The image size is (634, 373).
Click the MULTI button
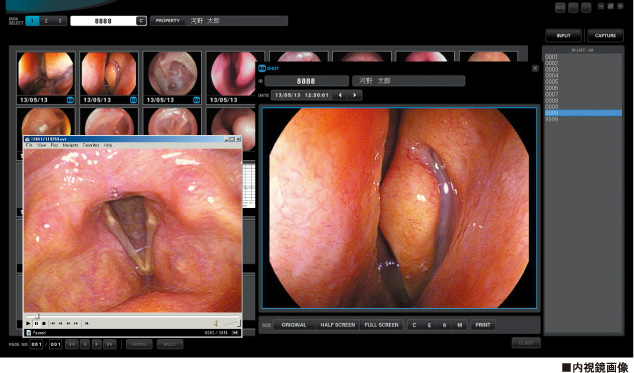click(170, 344)
